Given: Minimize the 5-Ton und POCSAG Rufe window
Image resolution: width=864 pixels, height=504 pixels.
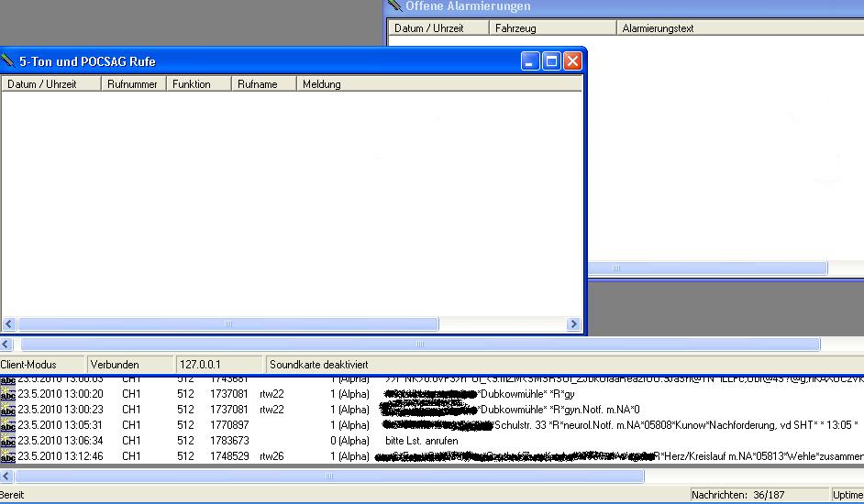Looking at the screenshot, I should coord(530,60).
